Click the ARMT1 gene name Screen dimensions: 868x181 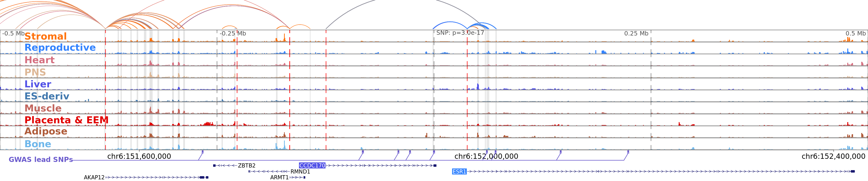279,177
